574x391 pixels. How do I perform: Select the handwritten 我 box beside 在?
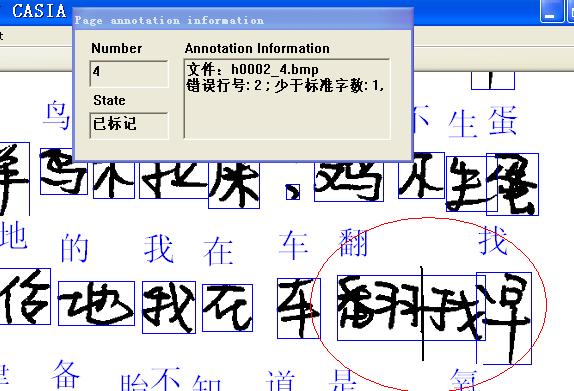tap(169, 307)
